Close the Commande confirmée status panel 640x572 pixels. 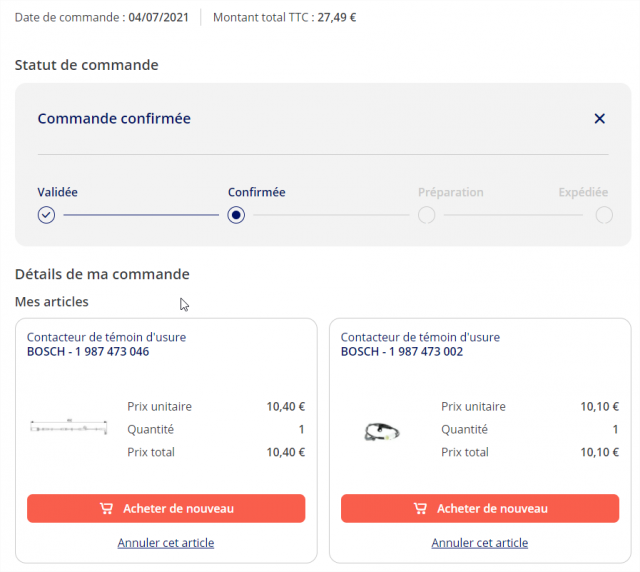(600, 118)
